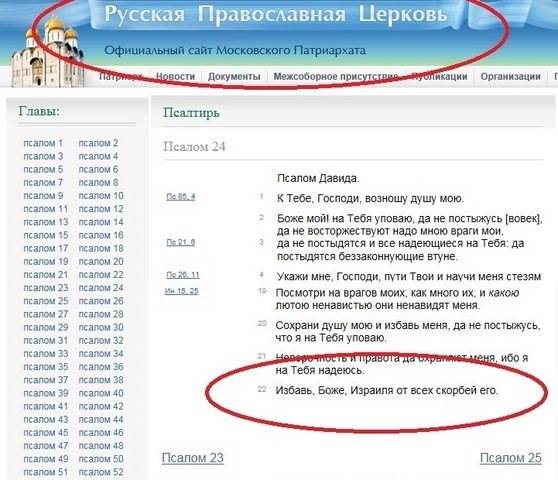Open псалом 34 in chapter list

tap(101, 354)
